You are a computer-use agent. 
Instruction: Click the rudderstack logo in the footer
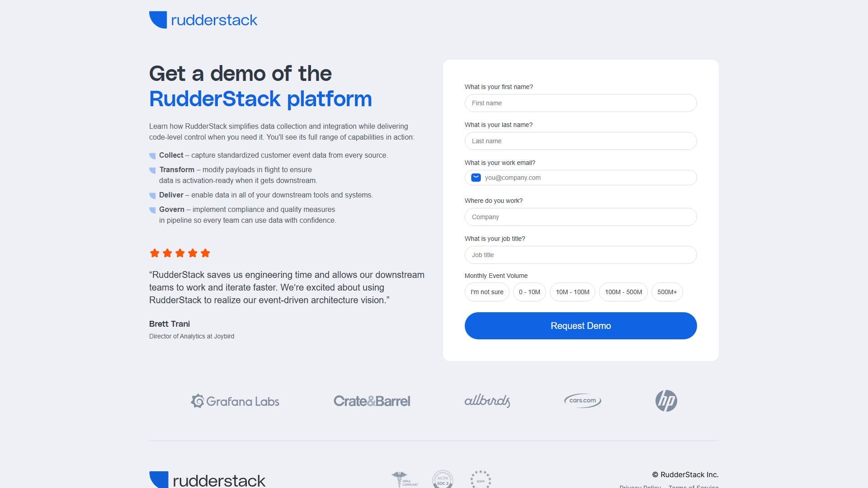tap(207, 479)
